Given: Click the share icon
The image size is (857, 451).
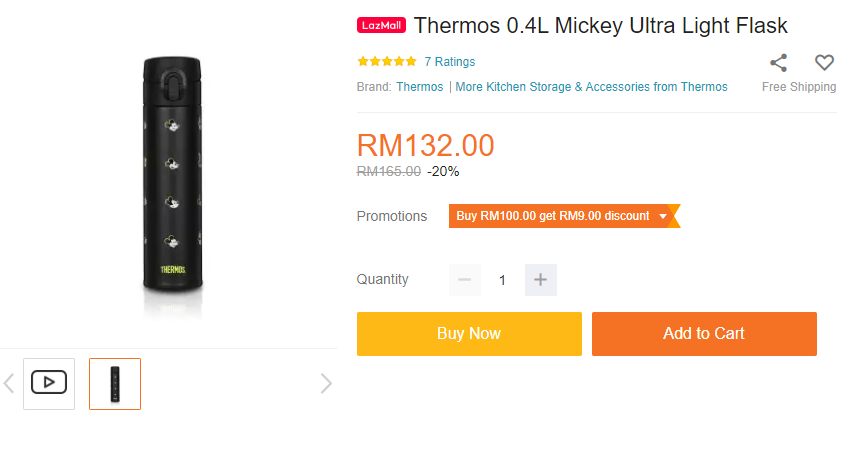Looking at the screenshot, I should 779,63.
